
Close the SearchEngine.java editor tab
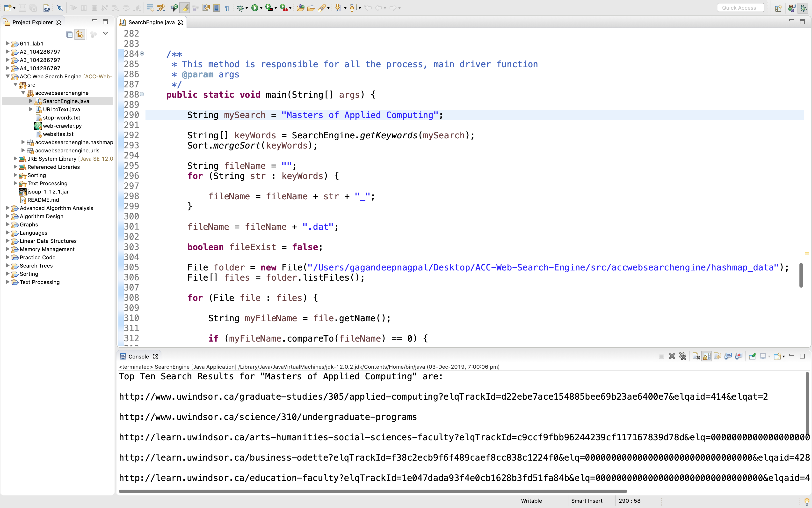[181, 22]
